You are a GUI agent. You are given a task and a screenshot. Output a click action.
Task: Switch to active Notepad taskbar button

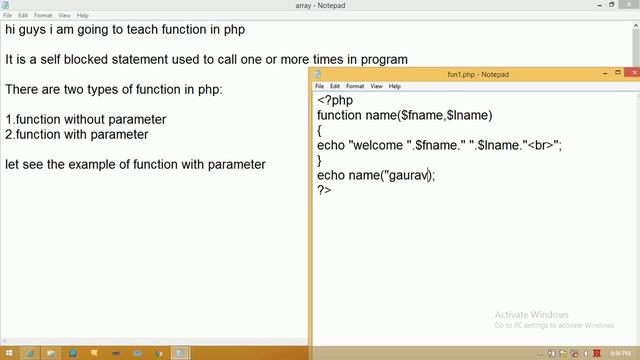180,353
